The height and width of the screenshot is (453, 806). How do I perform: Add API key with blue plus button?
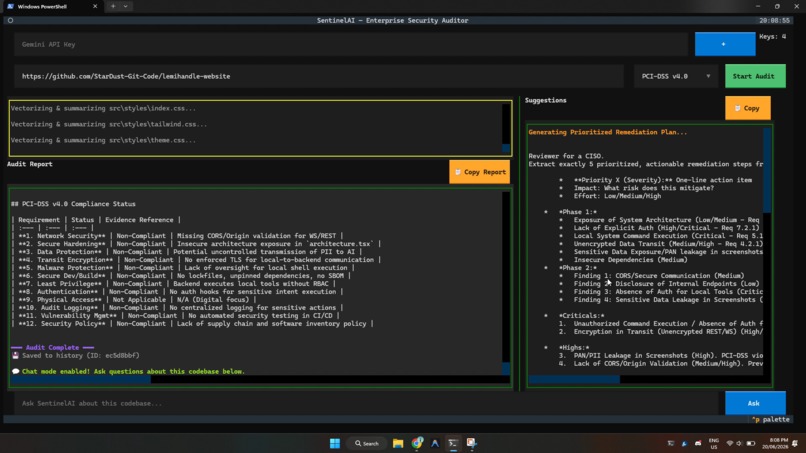click(725, 44)
